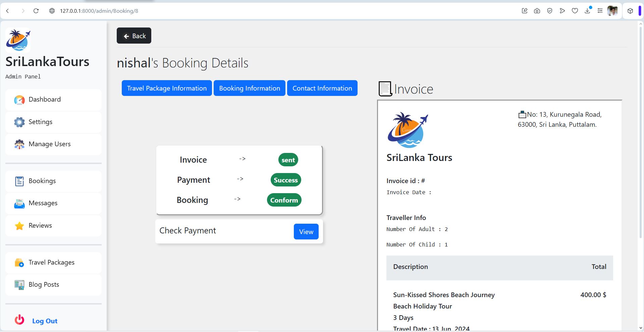Click the edit note icon in address bar
The height and width of the screenshot is (332, 644).
(525, 11)
